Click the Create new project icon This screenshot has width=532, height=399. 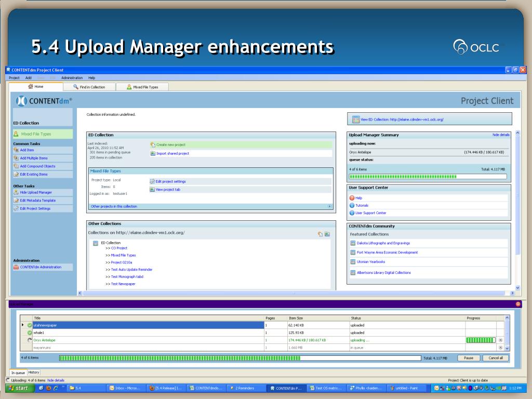tap(153, 145)
